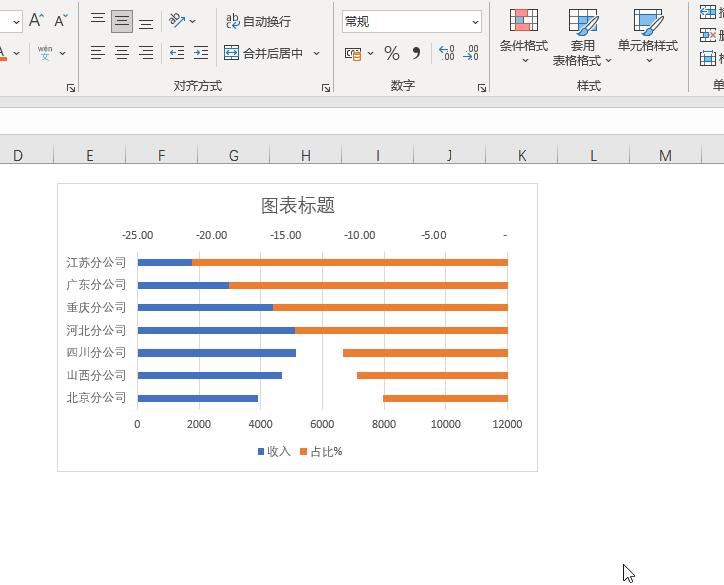This screenshot has height=585, width=724.
Task: Click the 12000 bottom axis label
Action: (507, 424)
